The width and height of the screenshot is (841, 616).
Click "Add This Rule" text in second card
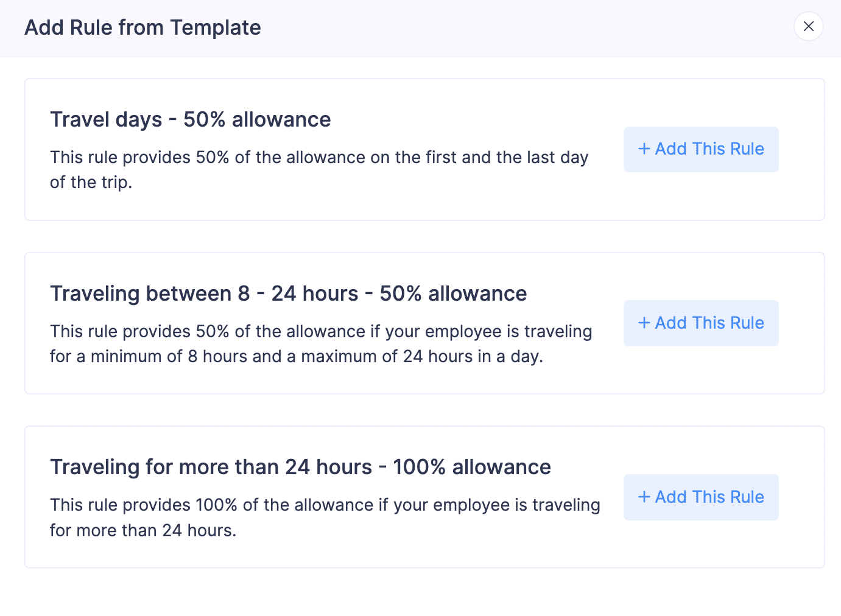[709, 323]
